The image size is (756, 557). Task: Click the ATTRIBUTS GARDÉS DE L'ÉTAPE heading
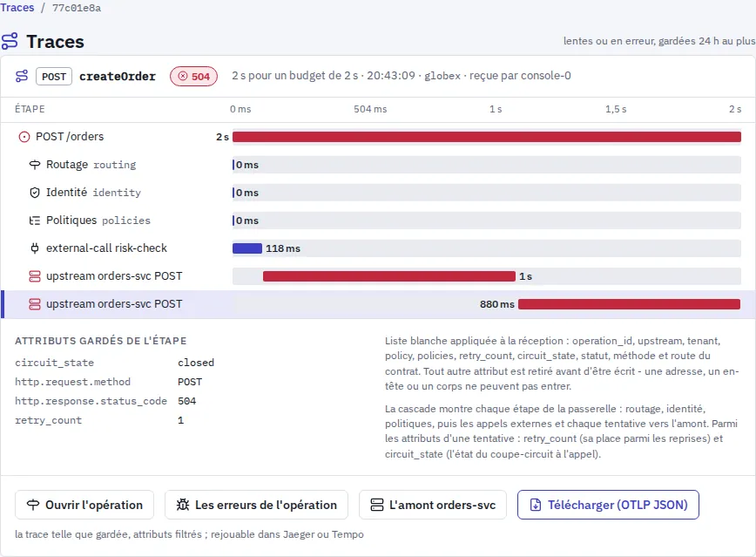coord(101,341)
